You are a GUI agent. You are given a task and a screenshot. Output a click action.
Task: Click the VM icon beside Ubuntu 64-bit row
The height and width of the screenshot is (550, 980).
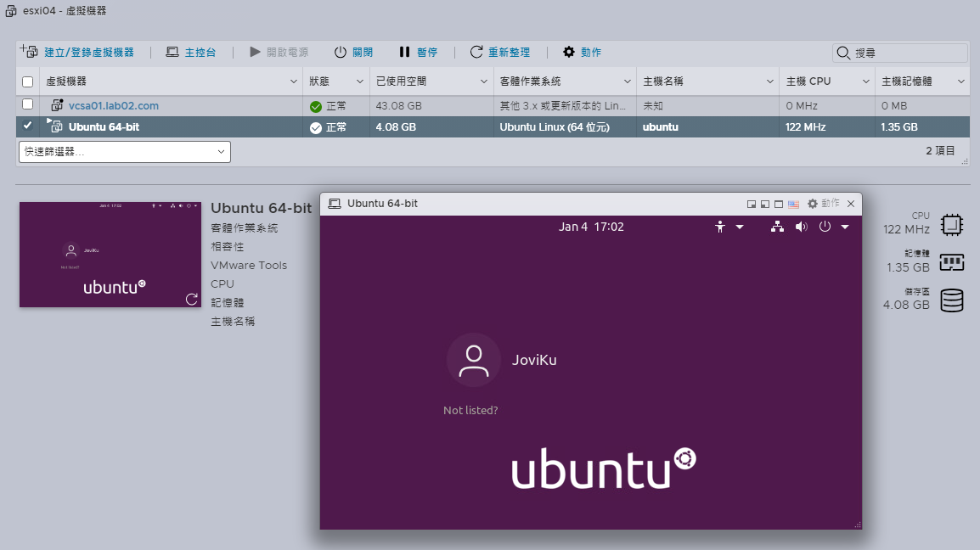56,126
